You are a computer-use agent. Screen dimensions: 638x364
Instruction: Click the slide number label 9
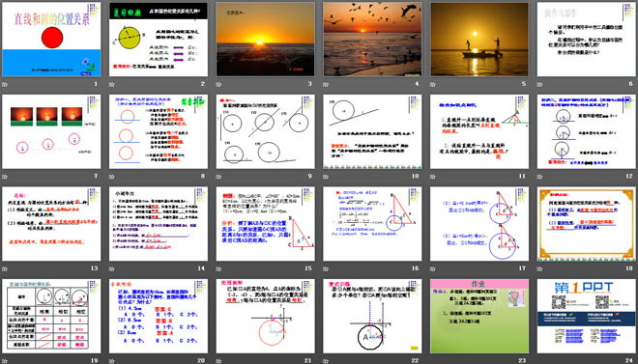tap(310, 177)
